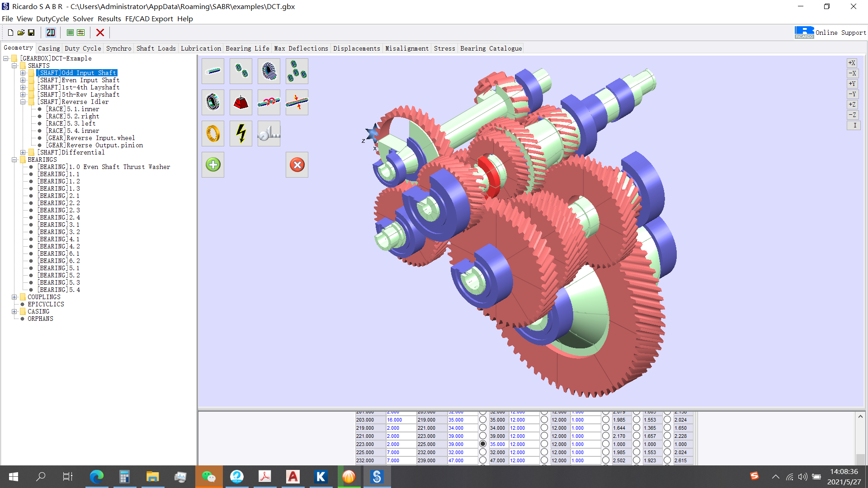The height and width of the screenshot is (488, 868).
Task: Open the FE/CAD Export menu
Action: click(x=149, y=19)
